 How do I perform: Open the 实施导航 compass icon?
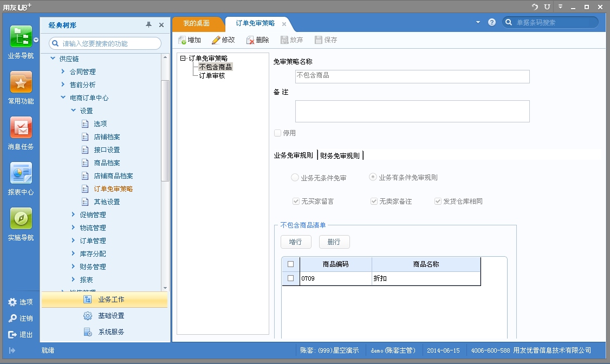(x=21, y=218)
